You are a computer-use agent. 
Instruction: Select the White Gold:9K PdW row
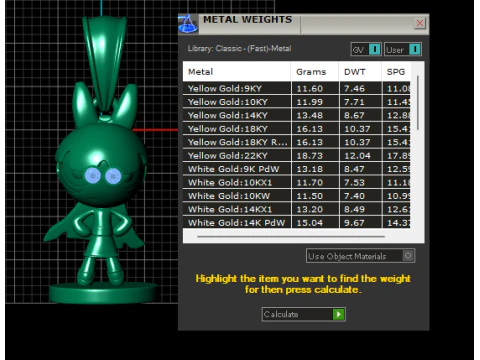tap(296, 169)
